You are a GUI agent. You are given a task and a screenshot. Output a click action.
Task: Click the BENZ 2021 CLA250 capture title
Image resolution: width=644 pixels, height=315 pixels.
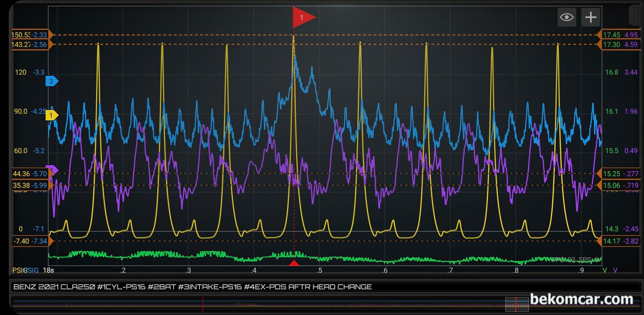[193, 287]
